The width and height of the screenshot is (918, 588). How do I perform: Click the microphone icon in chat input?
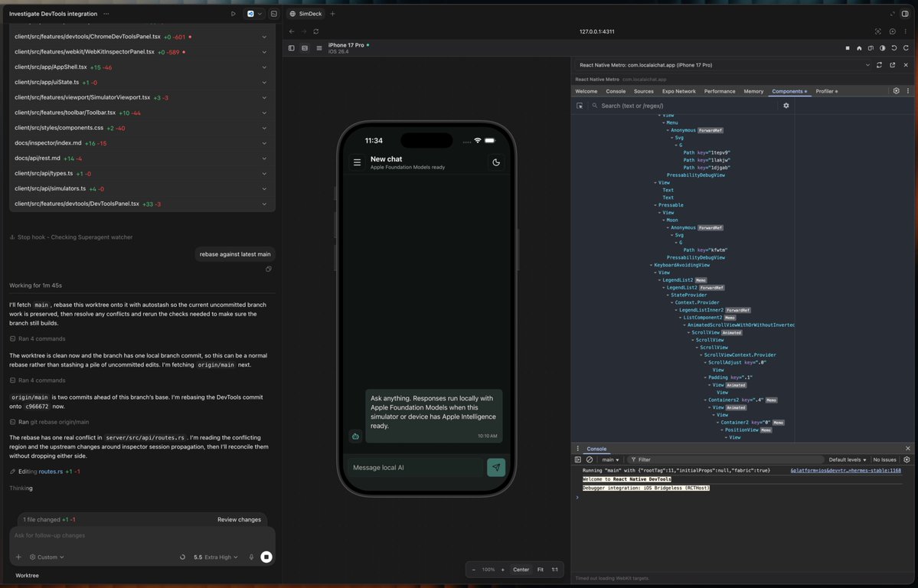point(251,557)
